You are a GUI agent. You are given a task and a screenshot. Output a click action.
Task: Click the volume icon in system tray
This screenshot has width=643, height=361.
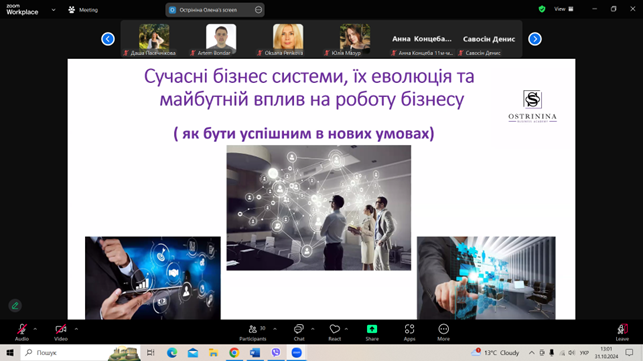[571, 353]
